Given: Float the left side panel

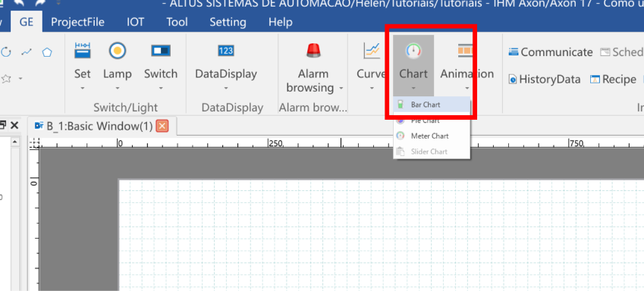Looking at the screenshot, I should 2,125.
